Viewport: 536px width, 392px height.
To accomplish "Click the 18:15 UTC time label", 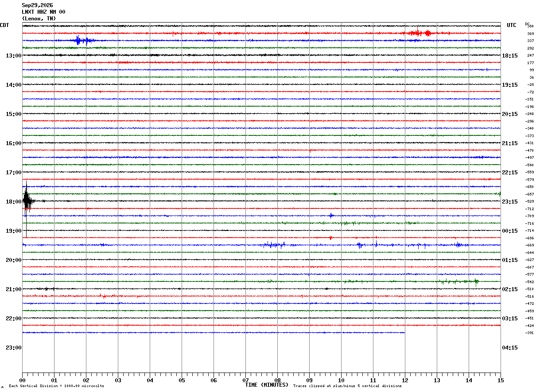I will [x=510, y=55].
